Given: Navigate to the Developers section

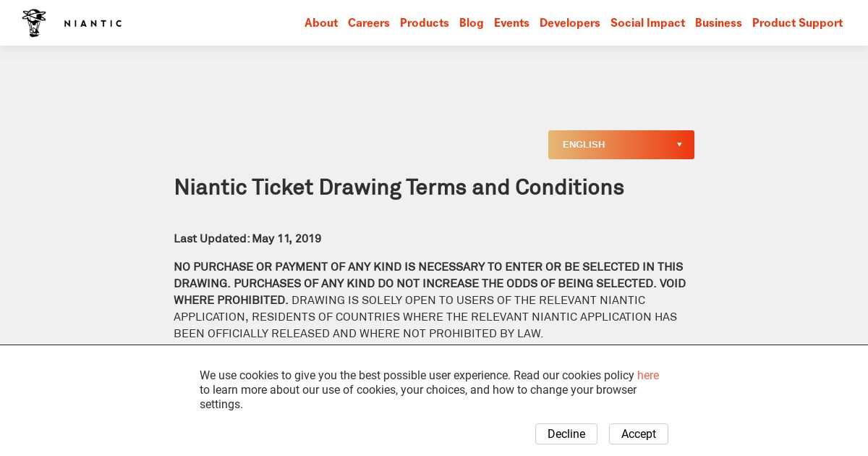Looking at the screenshot, I should click(570, 23).
